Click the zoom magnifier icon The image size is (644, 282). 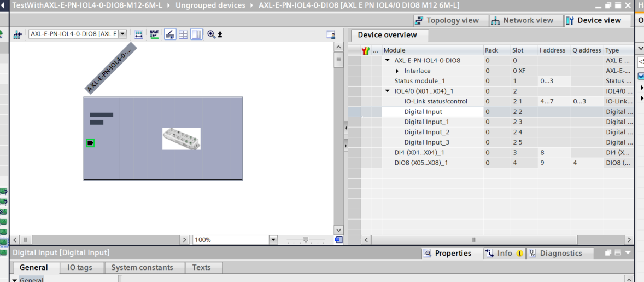click(211, 34)
